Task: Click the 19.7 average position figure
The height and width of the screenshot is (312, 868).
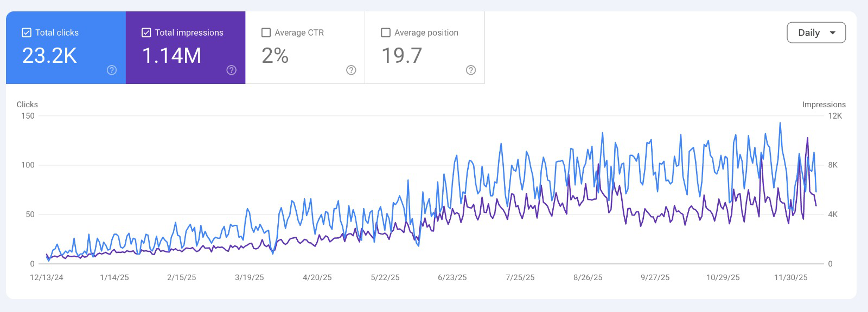Action: click(x=401, y=56)
